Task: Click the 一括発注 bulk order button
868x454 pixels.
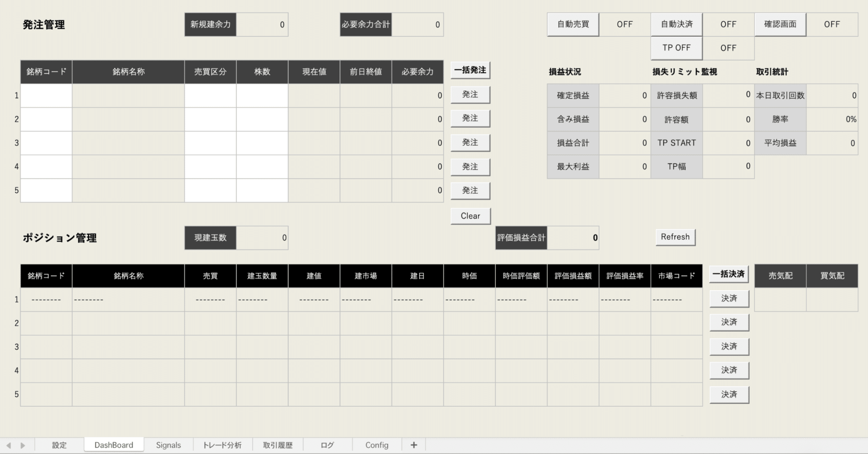Action: point(470,70)
